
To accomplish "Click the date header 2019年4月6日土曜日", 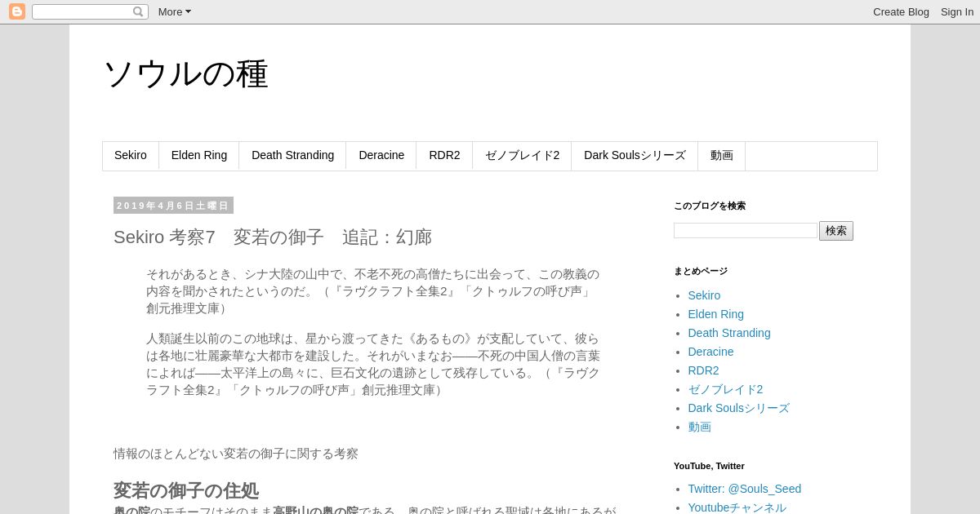I will tap(173, 206).
